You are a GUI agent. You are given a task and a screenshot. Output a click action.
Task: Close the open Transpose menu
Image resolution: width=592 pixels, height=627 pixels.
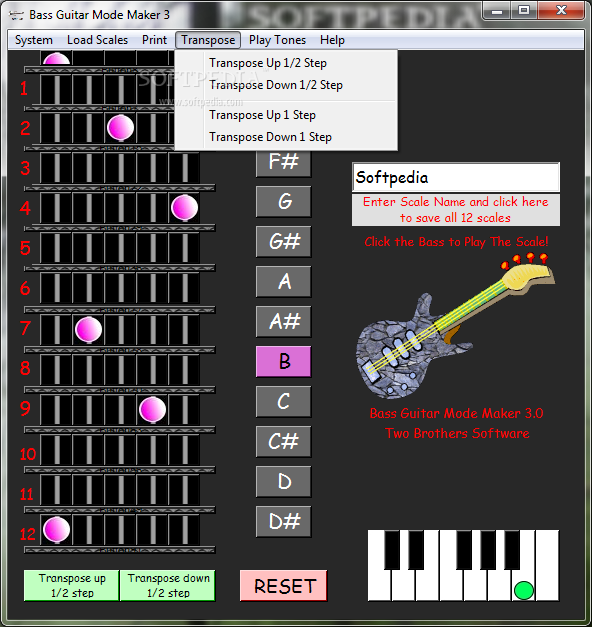[208, 40]
